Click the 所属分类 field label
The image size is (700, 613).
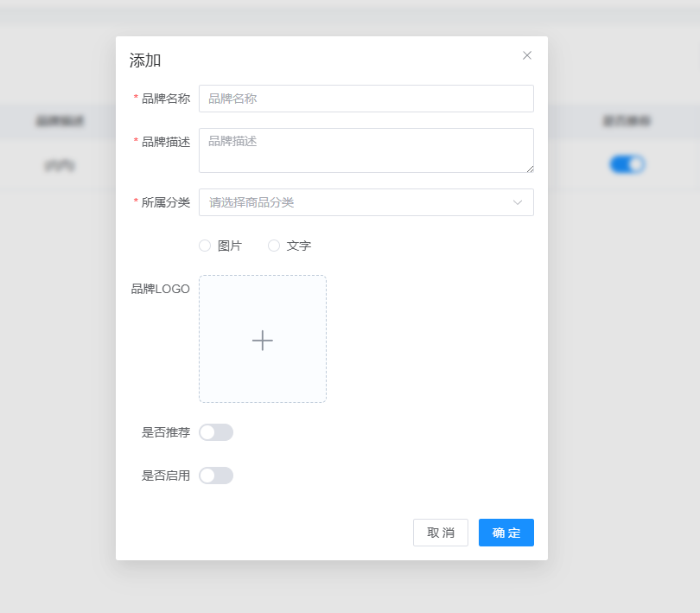166,202
